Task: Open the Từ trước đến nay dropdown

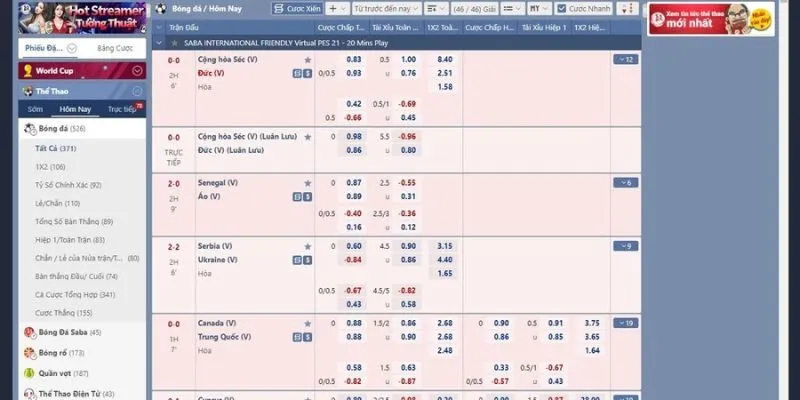Action: (x=385, y=8)
